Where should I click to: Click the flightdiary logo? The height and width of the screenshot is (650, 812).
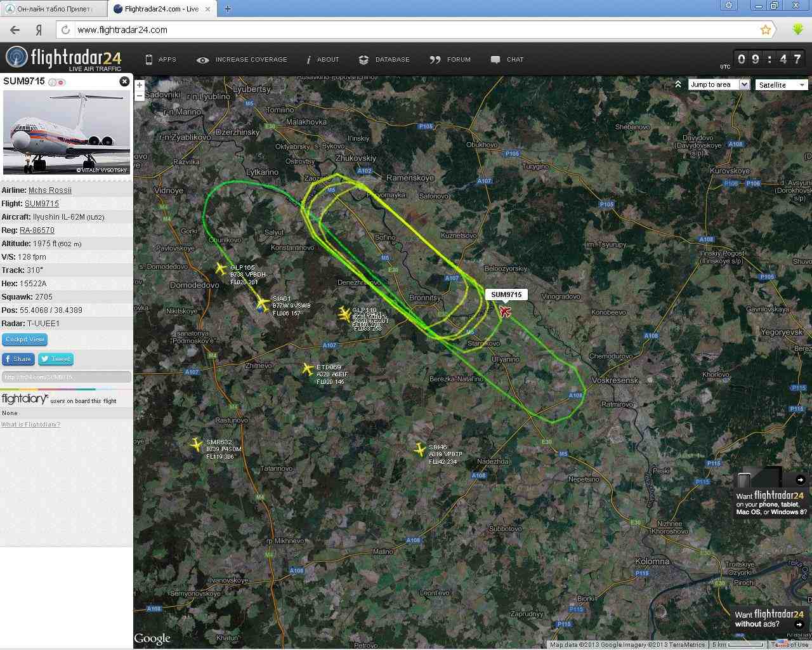(x=25, y=399)
